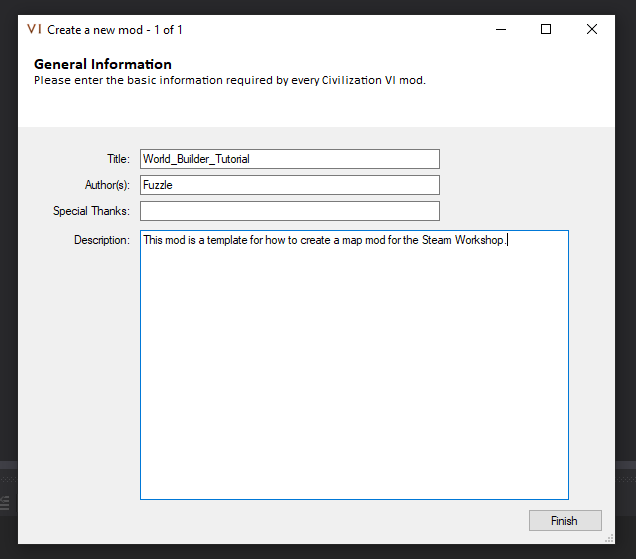Minimize the Create a new mod dialog
The height and width of the screenshot is (559, 636).
click(500, 29)
